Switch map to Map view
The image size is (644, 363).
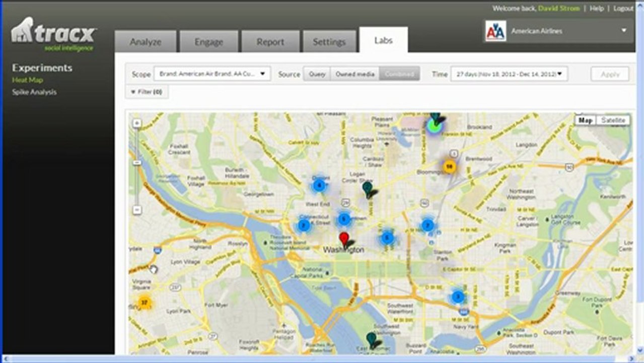coord(585,120)
